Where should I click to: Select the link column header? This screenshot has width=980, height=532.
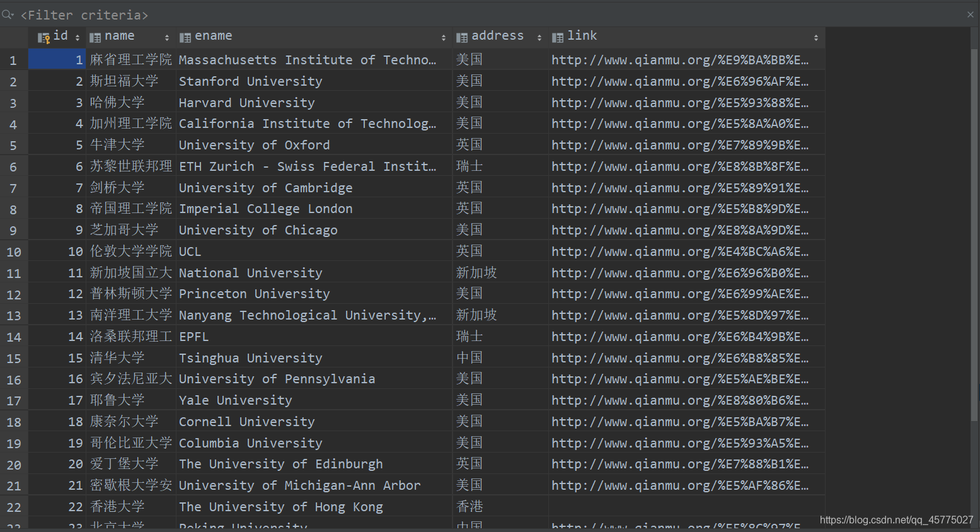[x=687, y=37]
